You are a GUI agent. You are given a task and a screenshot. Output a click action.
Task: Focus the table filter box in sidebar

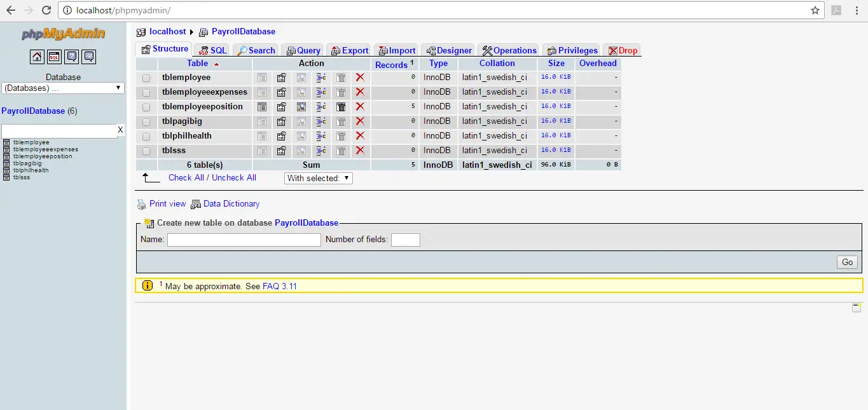tap(59, 130)
